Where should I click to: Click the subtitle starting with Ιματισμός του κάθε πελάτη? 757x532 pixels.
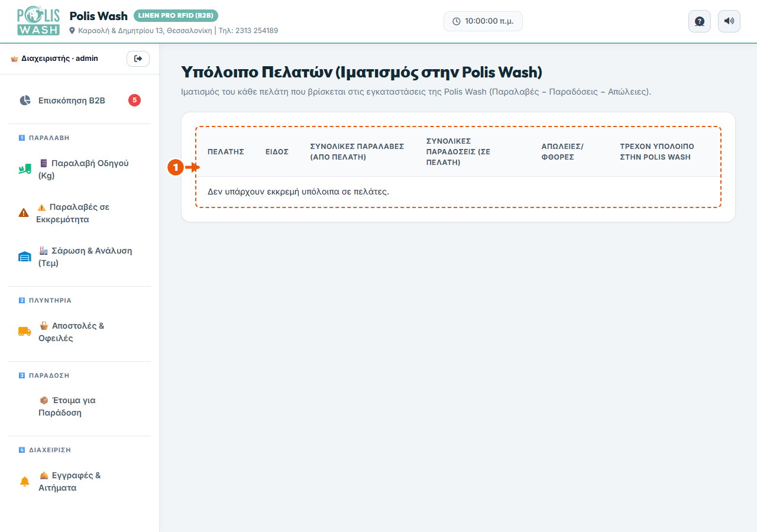[416, 92]
